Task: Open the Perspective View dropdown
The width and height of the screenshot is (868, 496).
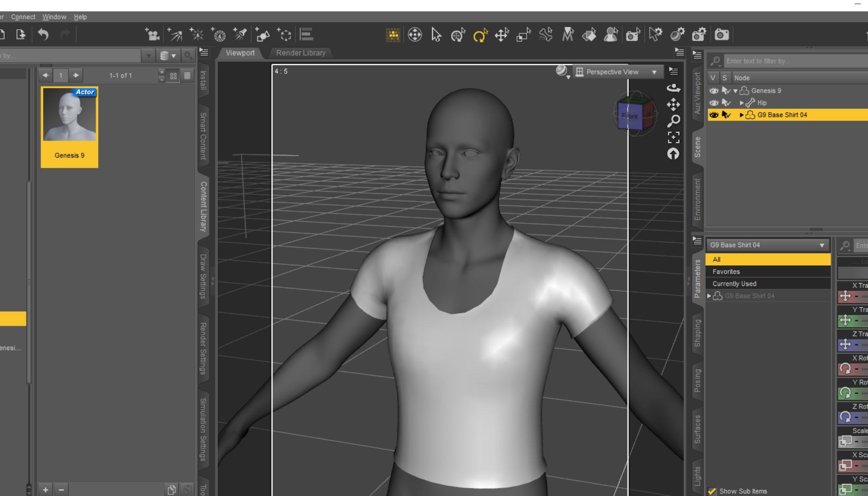Action: [617, 72]
